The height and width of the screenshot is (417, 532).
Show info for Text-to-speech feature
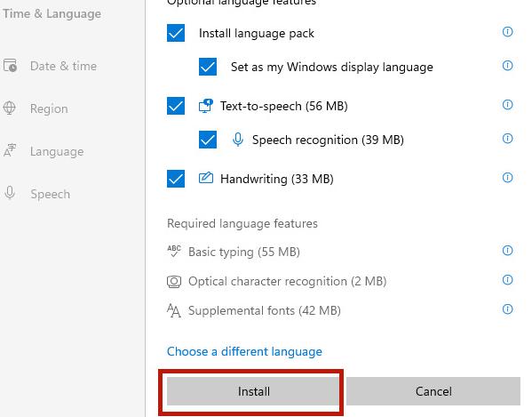[507, 105]
